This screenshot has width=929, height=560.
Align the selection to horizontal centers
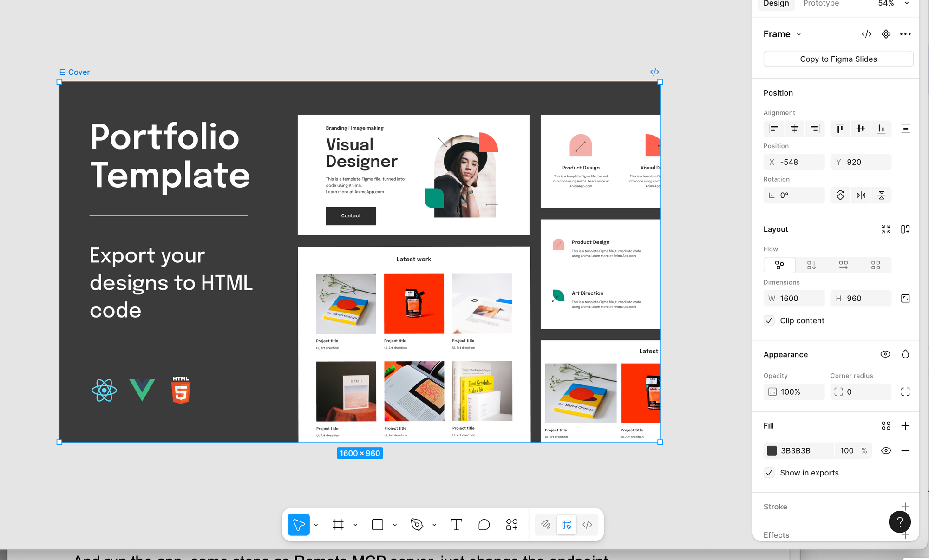coord(794,129)
